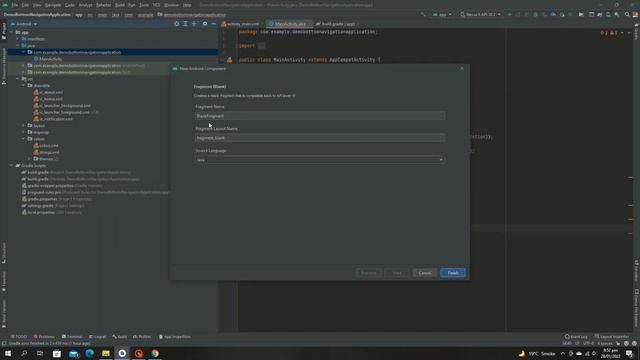The width and height of the screenshot is (640, 360).
Task: Click the Collapse All icon in Project panel
Action: coord(194,24)
